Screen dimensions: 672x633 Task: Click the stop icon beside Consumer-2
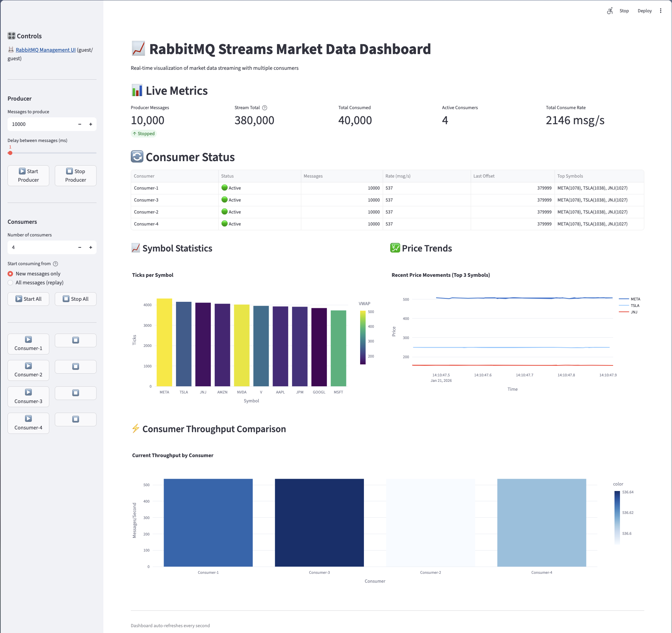coord(75,366)
